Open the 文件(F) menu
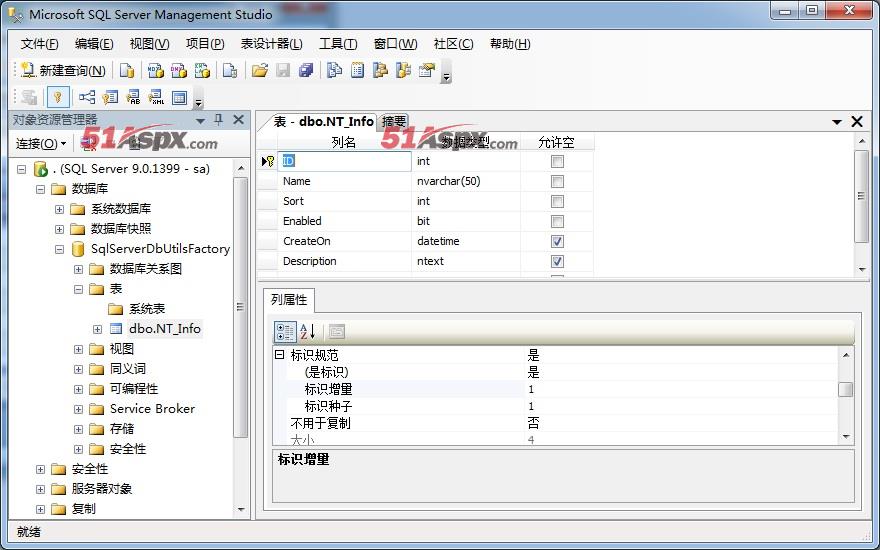 coord(39,44)
